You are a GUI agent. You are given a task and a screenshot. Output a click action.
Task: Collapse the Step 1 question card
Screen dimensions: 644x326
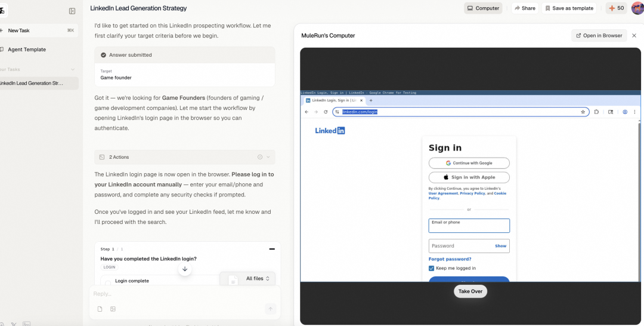(x=272, y=249)
